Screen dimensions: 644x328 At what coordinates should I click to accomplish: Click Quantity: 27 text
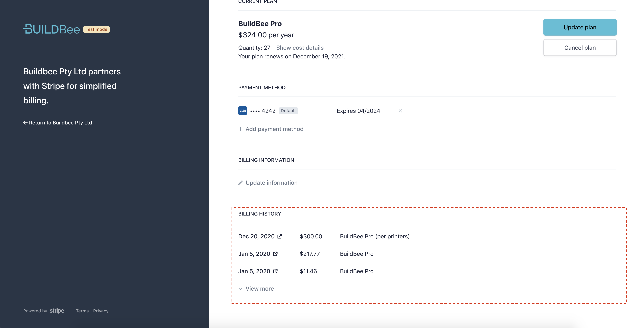click(x=254, y=48)
